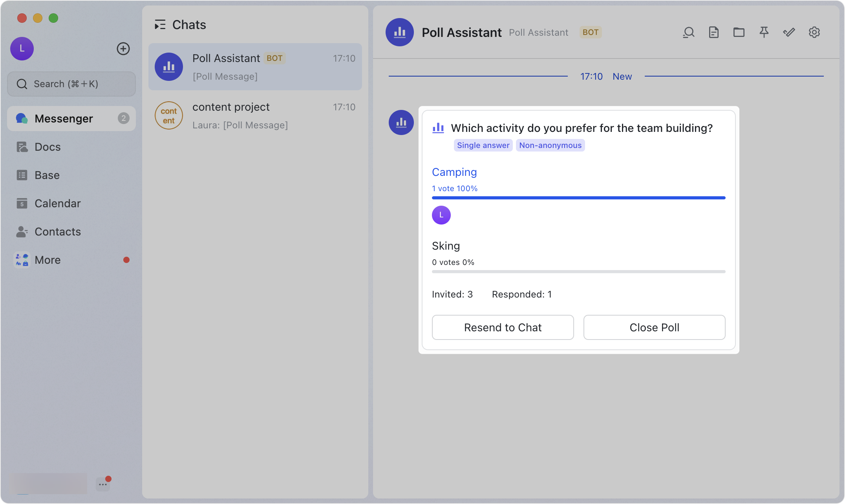Open Base in the sidebar
845x504 pixels.
tap(71, 175)
